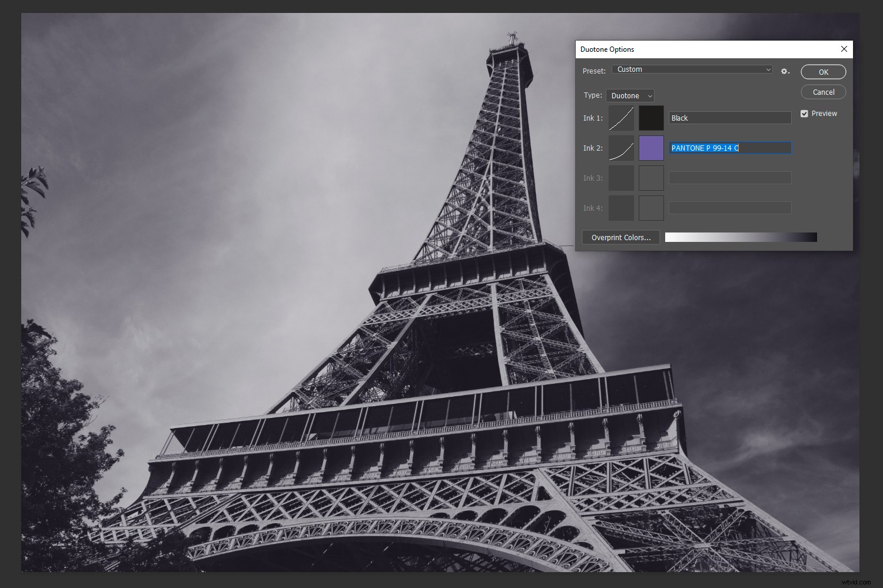Open the Ink 1 duotone curve editor
This screenshot has width=883, height=588.
tap(621, 118)
